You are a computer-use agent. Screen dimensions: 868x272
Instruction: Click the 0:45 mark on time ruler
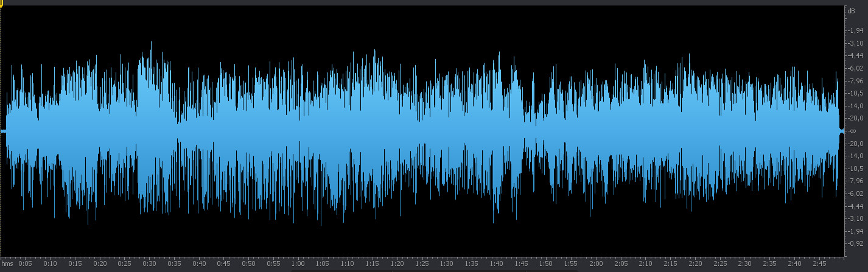point(223,264)
